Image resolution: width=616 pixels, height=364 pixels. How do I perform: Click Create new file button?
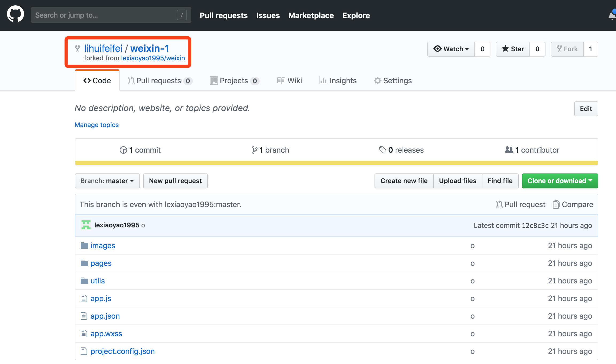tap(404, 181)
